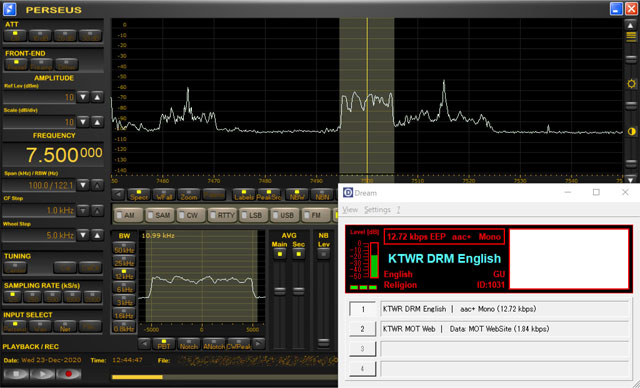This screenshot has height=388, width=640.
Task: Click the Perseus logo icon in title bar
Action: 9,9
